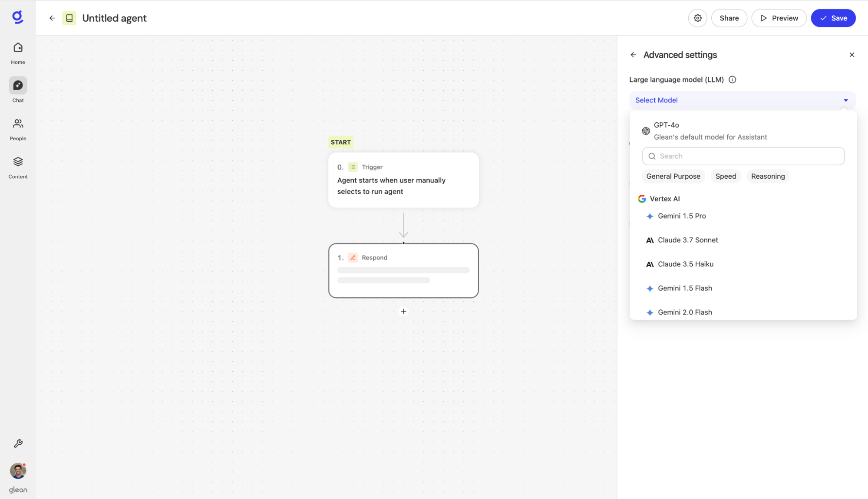Toggle the Speed filter chip

tap(725, 176)
